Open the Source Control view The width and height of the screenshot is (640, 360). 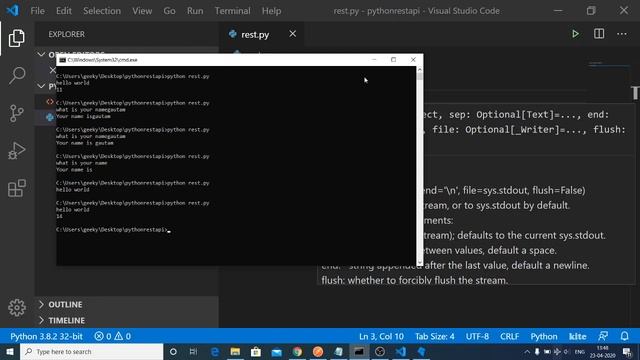[17, 113]
